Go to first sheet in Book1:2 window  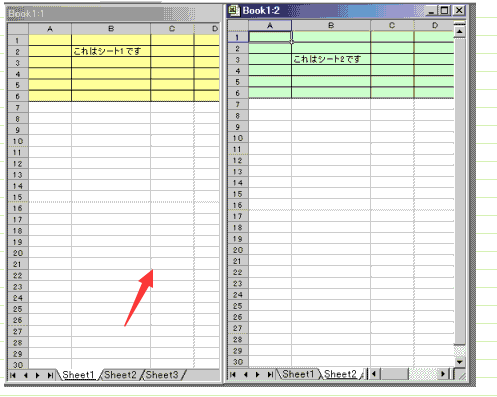[x=233, y=374]
